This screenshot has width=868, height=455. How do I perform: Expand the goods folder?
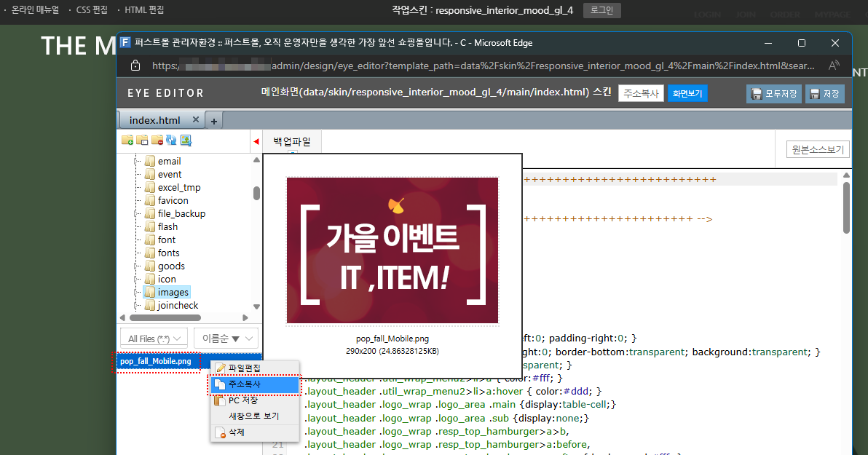click(x=137, y=266)
